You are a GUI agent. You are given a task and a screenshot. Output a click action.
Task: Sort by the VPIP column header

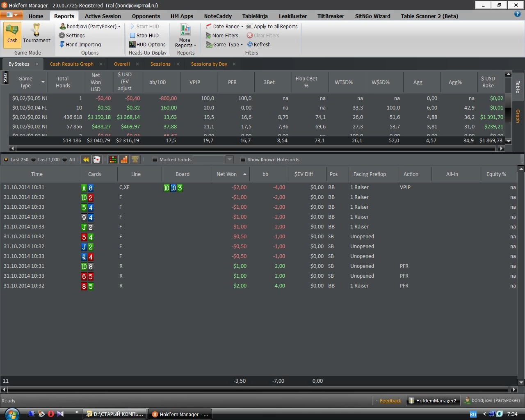click(x=195, y=82)
